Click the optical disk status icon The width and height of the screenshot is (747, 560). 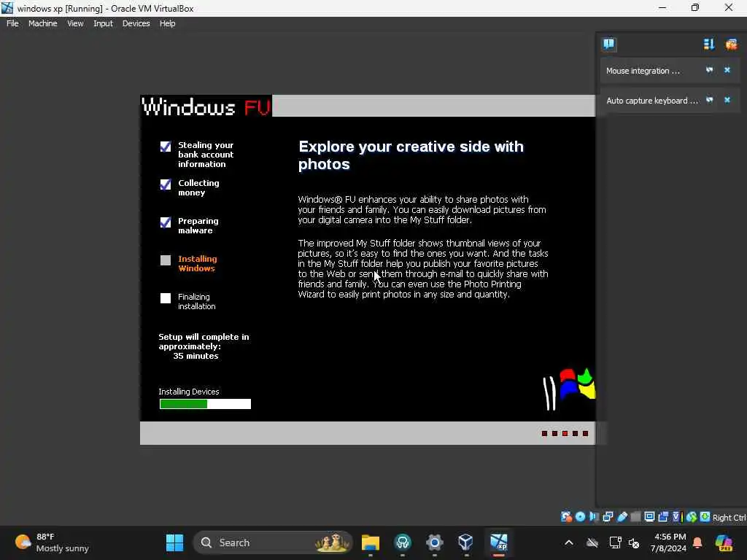click(580, 517)
